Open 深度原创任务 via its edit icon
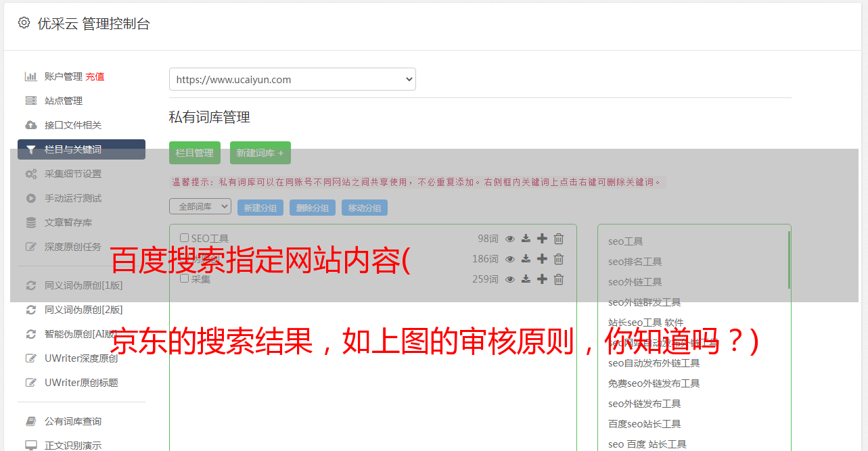The height and width of the screenshot is (451, 868). point(31,247)
